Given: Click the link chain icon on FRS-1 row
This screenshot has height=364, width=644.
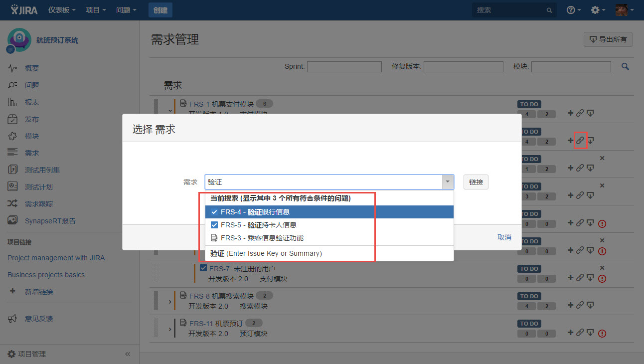Looking at the screenshot, I should 580,113.
